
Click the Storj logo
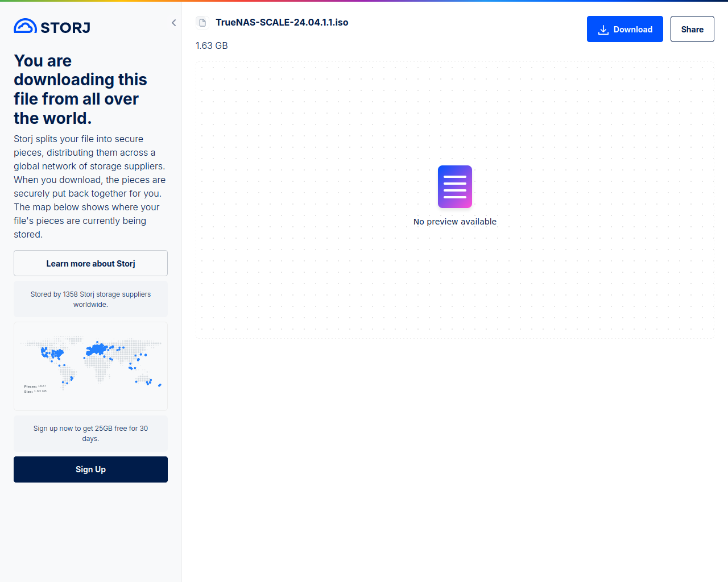(52, 27)
